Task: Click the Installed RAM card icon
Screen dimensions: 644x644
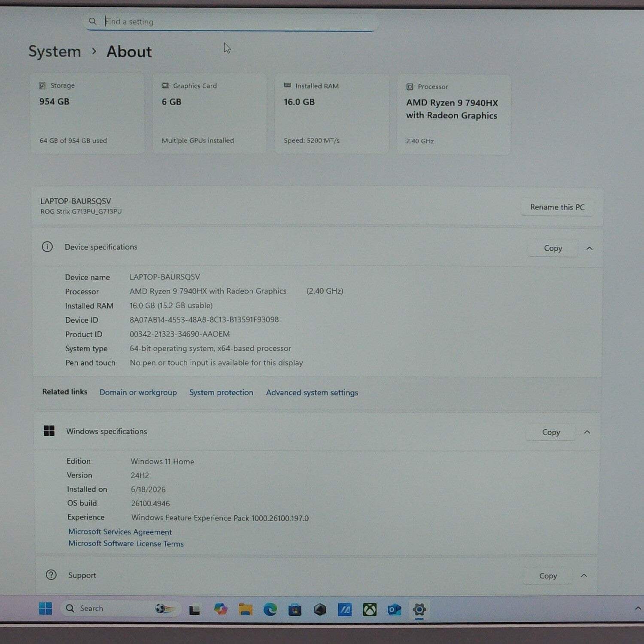Action: (287, 85)
